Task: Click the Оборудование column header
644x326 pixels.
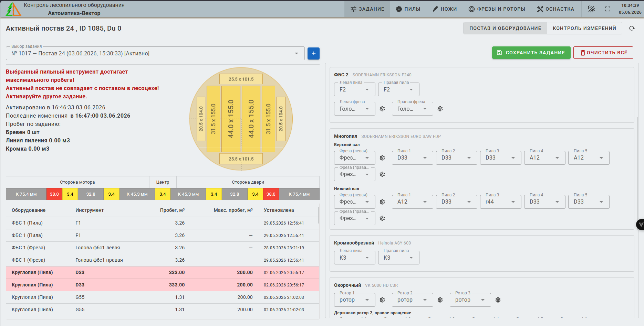Action: (29, 210)
